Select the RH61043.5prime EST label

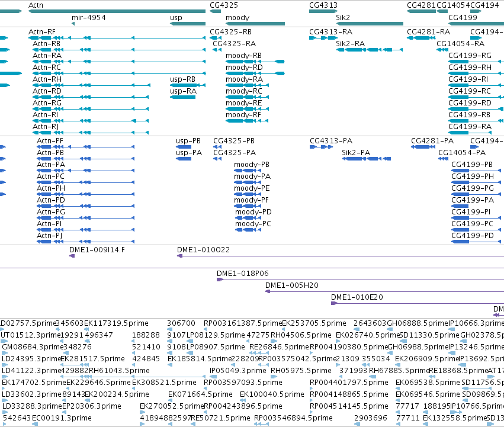coord(119,371)
